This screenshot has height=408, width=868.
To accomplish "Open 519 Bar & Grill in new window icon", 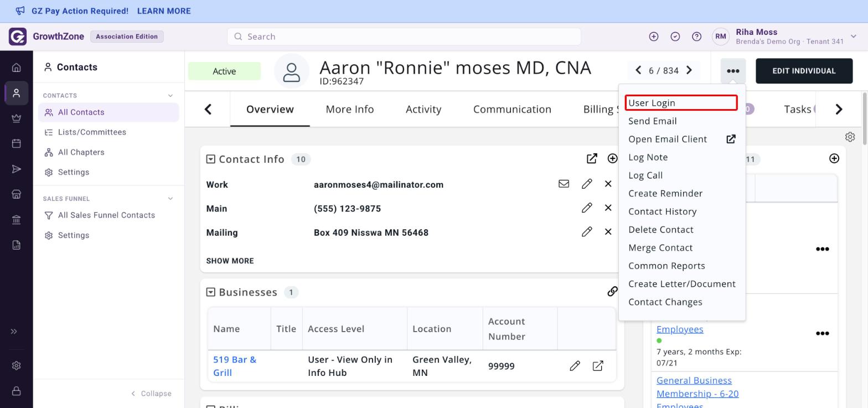I will click(598, 365).
